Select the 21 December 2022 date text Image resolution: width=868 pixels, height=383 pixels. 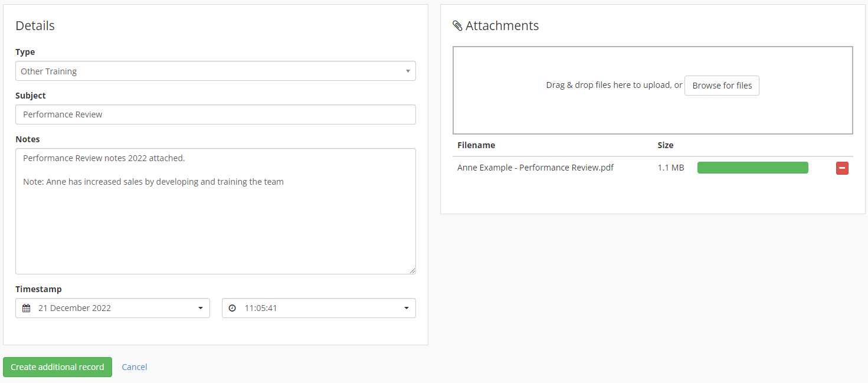[74, 308]
